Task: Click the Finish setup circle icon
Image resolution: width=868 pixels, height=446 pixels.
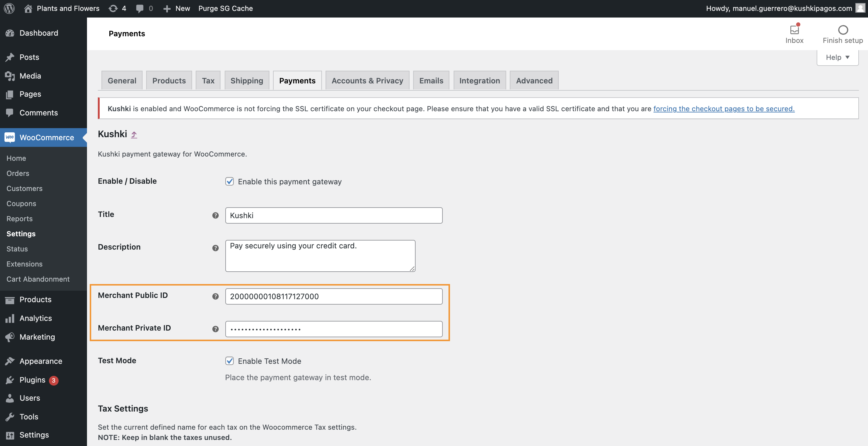Action: (843, 30)
